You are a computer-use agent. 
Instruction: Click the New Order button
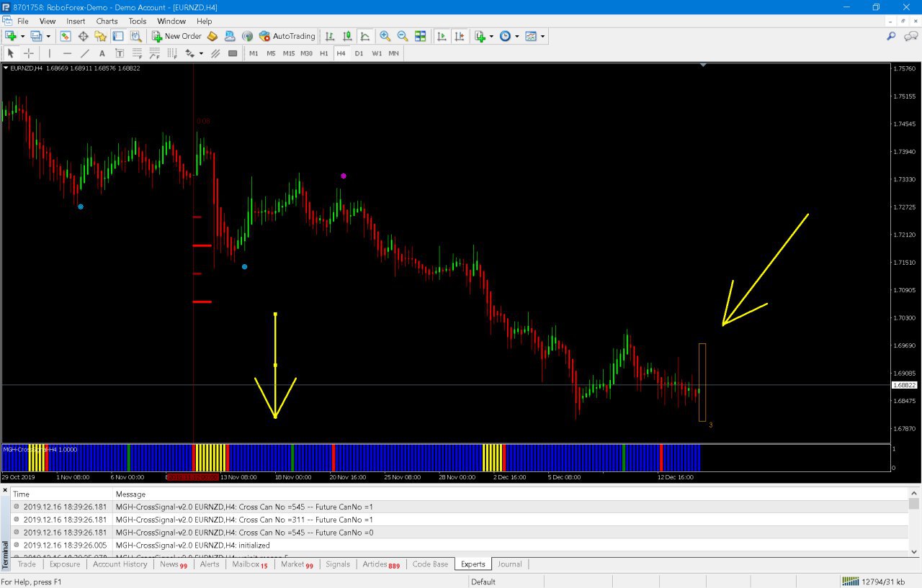click(x=176, y=36)
